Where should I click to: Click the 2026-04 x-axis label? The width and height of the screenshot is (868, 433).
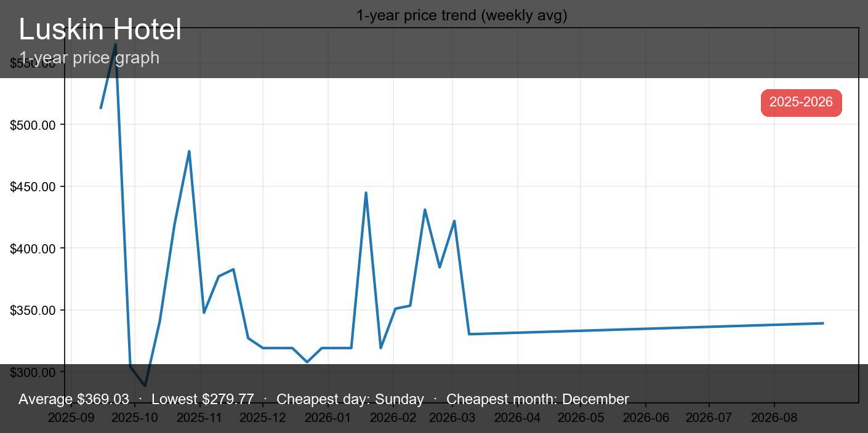tap(517, 418)
